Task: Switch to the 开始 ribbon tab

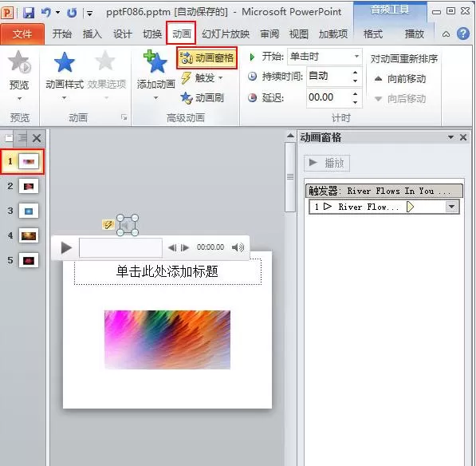Action: coord(62,34)
